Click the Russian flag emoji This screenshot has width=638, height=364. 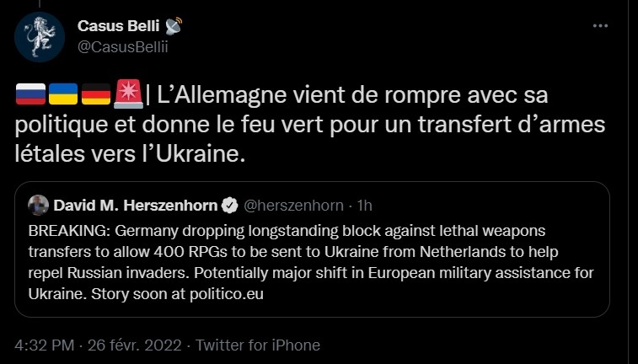30,93
